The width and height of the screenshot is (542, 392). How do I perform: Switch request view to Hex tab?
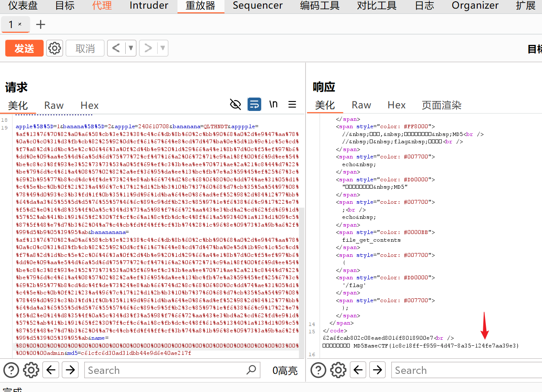[x=89, y=105]
